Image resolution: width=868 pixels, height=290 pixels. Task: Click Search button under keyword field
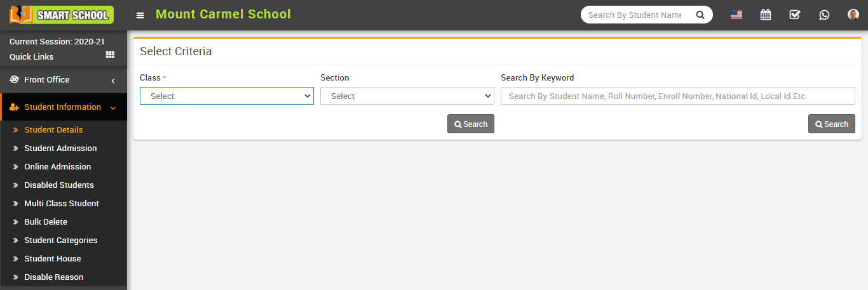(831, 124)
